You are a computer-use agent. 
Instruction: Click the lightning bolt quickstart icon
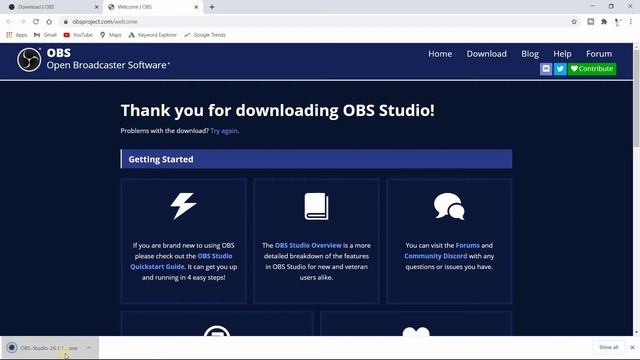click(x=183, y=206)
